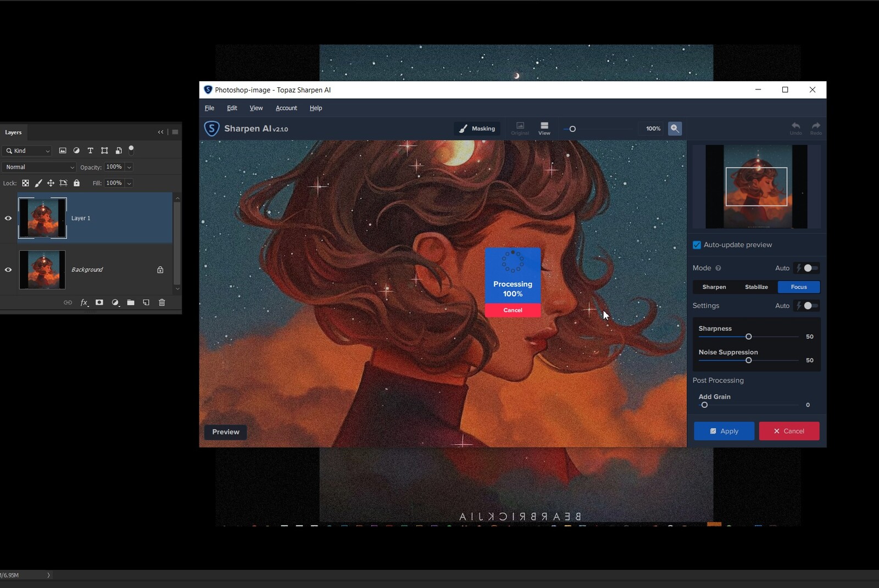This screenshot has height=588, width=879.
Task: Add a layer mask
Action: 99,303
